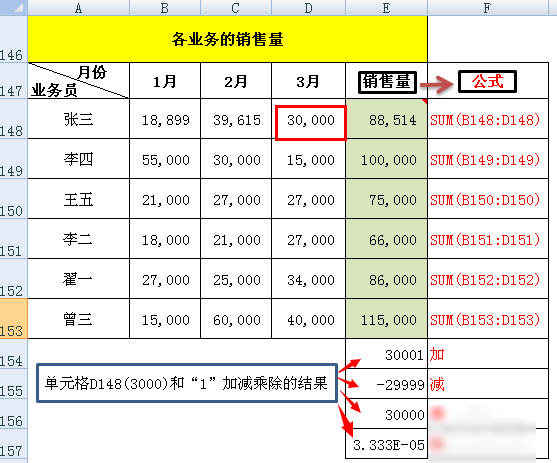Click the 月份/业务员 diagonal header cell

point(79,81)
